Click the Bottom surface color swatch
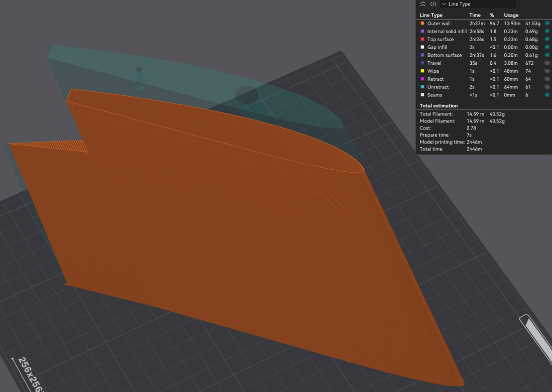Screen dimensions: 552x392 [423, 55]
